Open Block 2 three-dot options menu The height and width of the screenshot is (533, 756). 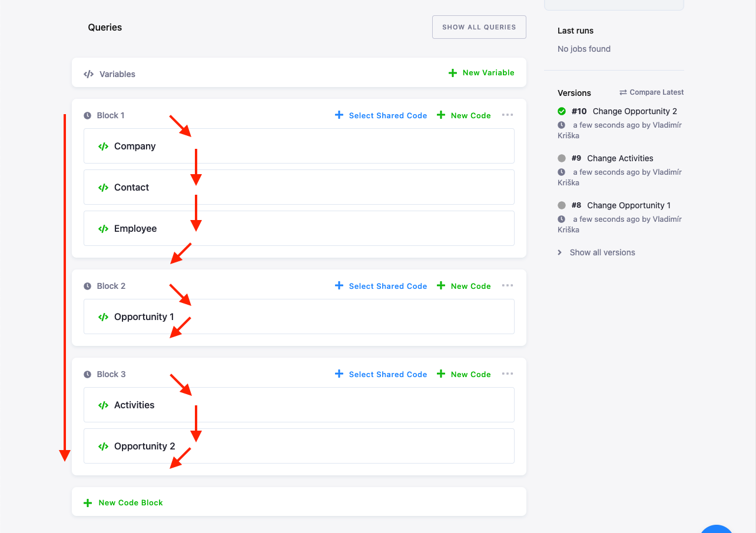(x=508, y=285)
